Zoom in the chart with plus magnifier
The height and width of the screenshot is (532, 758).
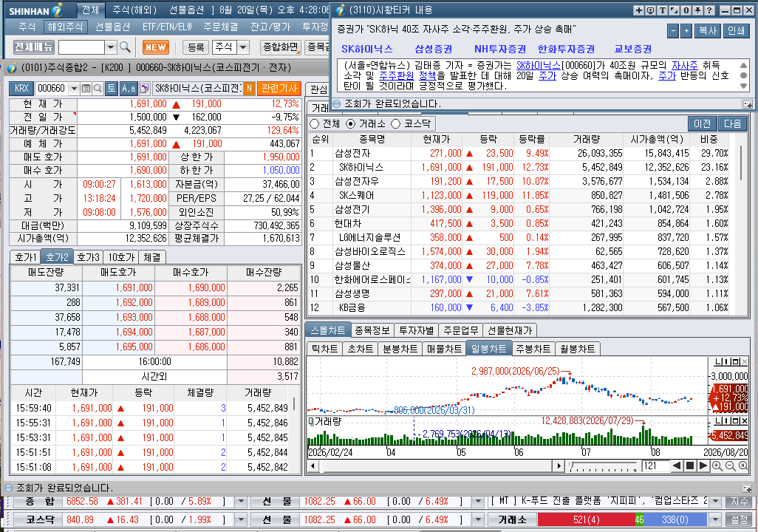click(717, 465)
